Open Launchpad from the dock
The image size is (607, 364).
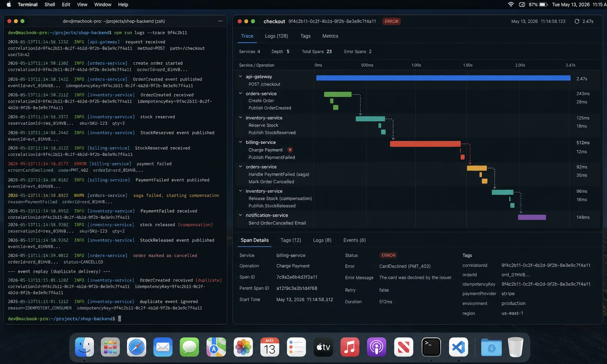(110, 347)
